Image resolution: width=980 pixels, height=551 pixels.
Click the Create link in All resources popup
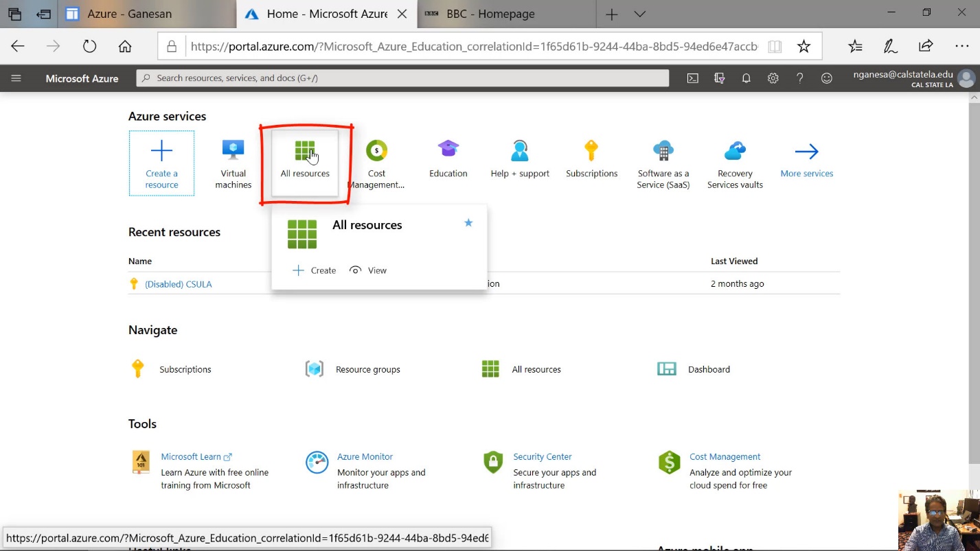pos(315,270)
